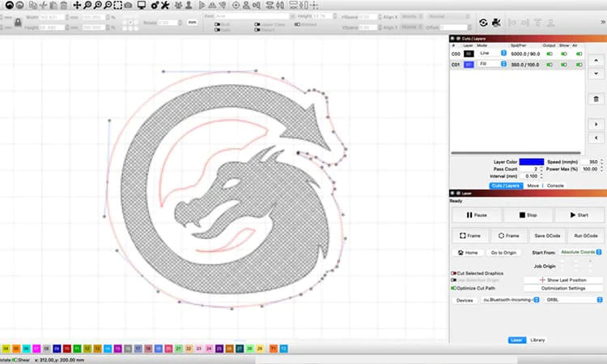This screenshot has width=607, height=364.
Task: Click the rotate/refresh icon in top right
Action: [483, 23]
